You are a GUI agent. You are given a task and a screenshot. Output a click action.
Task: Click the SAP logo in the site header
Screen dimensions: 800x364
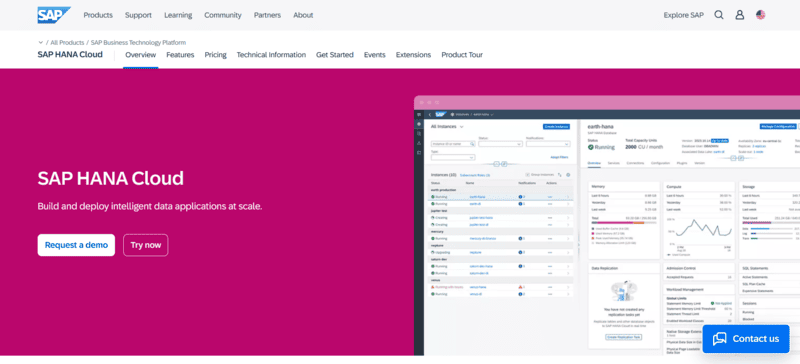pos(54,15)
